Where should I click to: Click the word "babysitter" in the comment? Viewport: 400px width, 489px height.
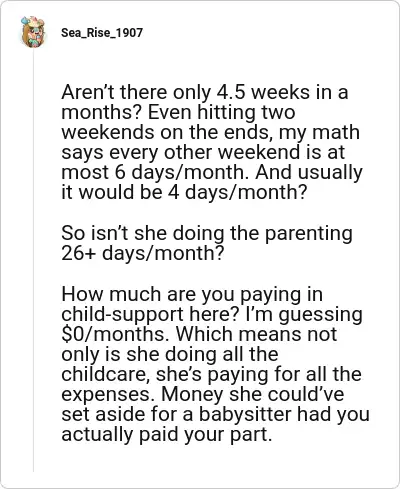coord(245,414)
